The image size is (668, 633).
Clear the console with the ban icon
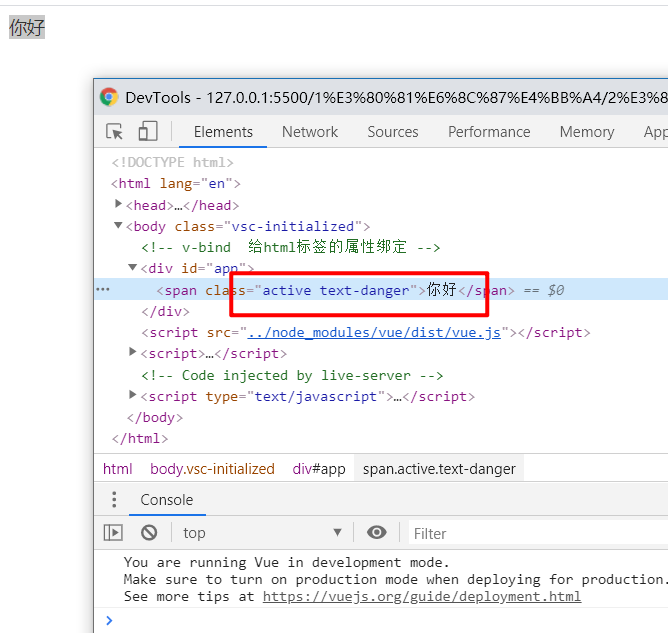tap(149, 532)
